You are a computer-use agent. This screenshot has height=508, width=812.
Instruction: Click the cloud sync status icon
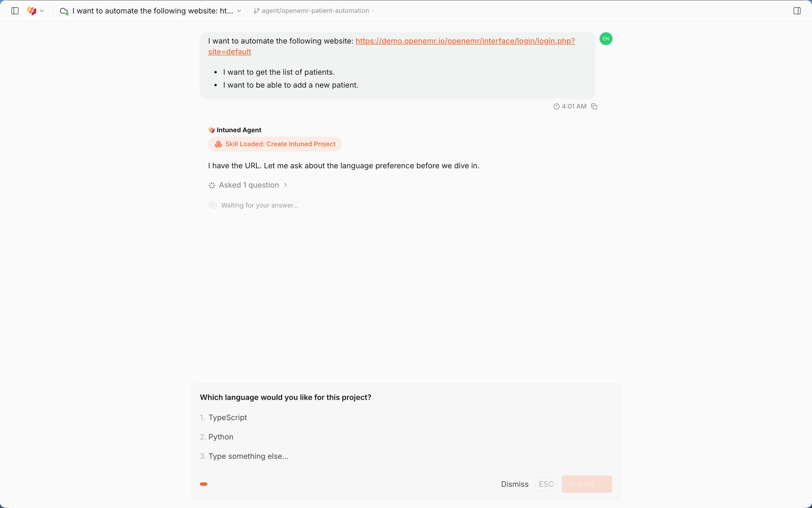coord(64,11)
